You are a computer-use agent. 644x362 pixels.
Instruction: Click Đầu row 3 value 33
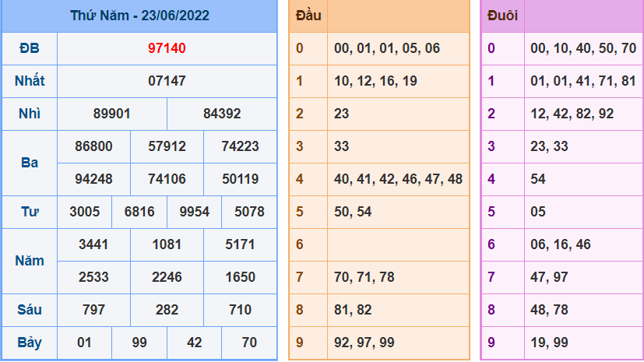[x=341, y=146]
